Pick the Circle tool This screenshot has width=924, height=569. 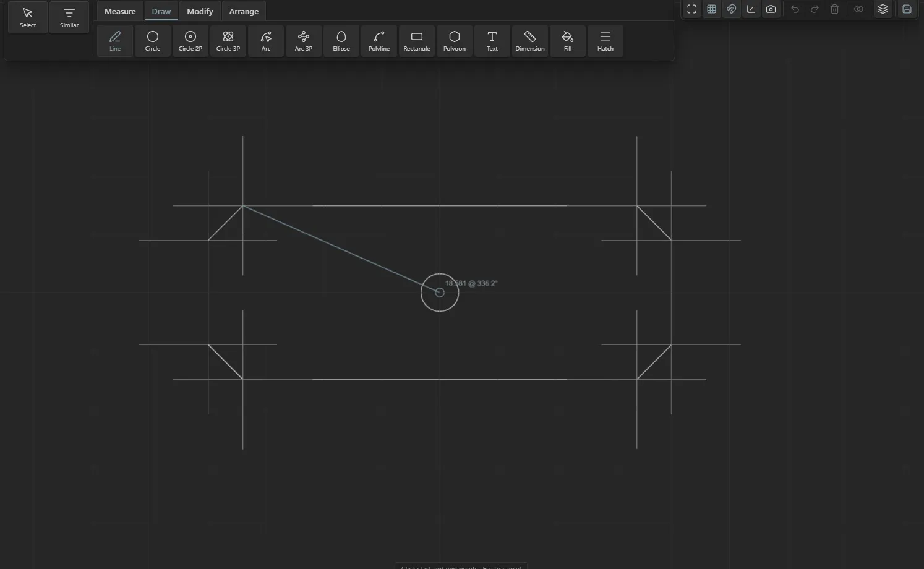pyautogui.click(x=153, y=41)
